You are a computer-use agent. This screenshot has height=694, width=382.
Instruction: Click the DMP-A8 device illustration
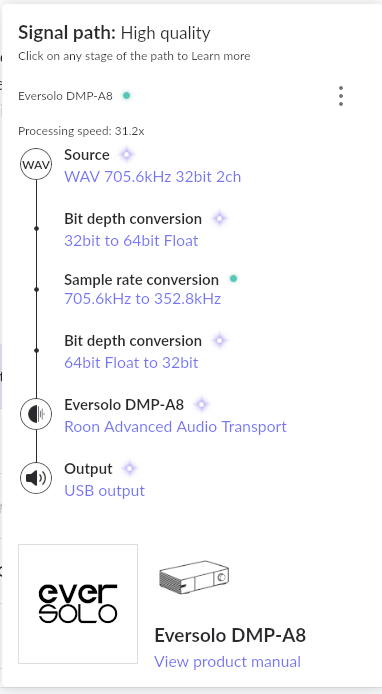pos(194,577)
